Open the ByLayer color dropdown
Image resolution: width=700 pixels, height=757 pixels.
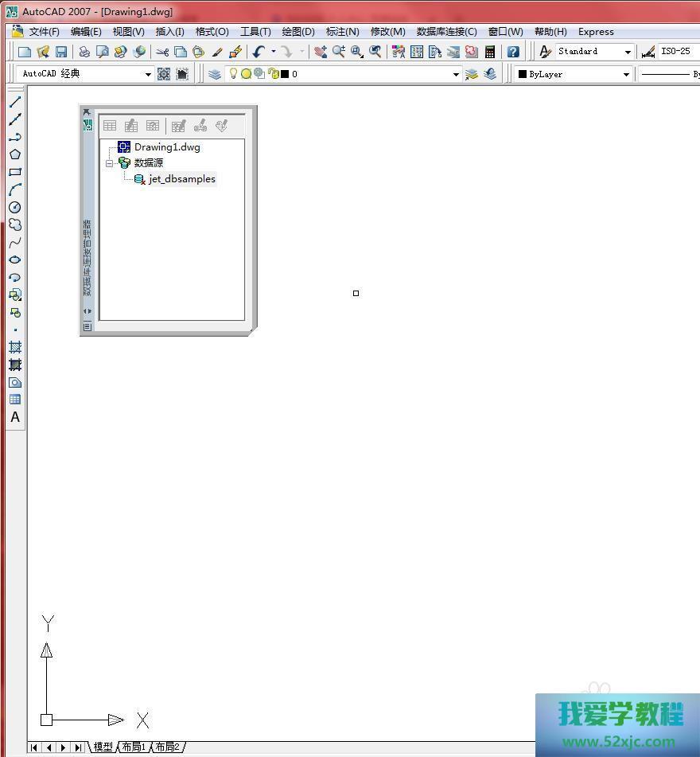point(626,74)
